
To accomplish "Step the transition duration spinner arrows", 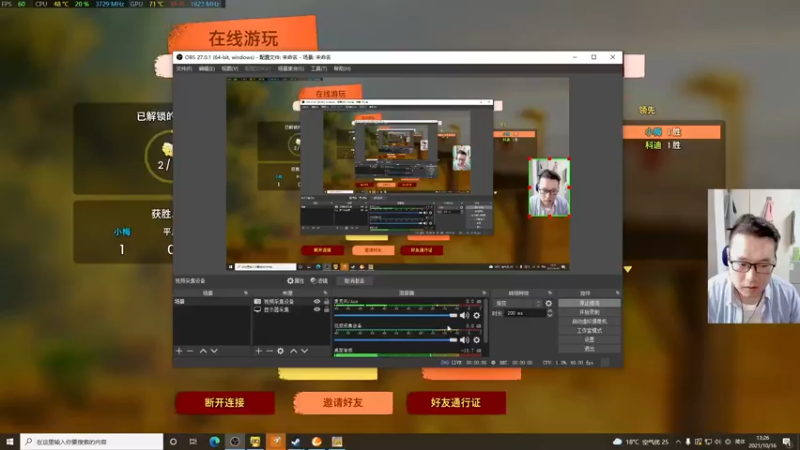I will 549,313.
